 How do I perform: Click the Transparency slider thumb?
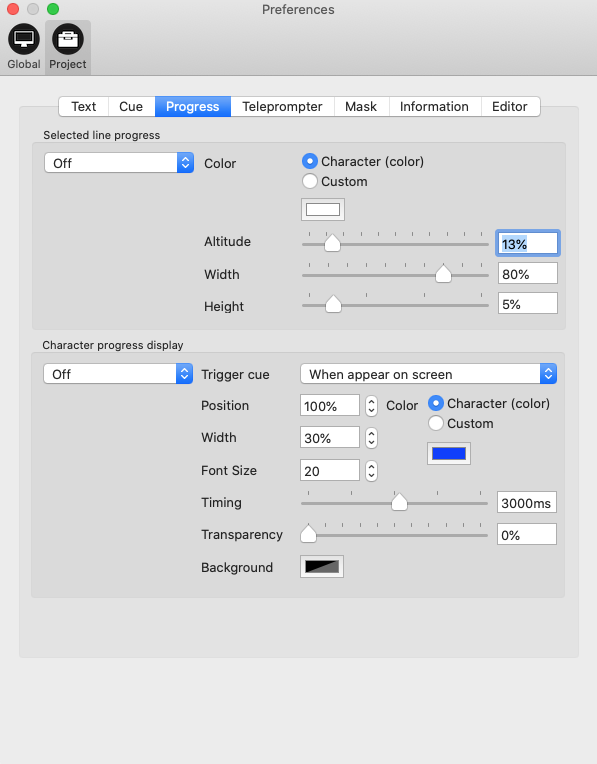pos(308,534)
